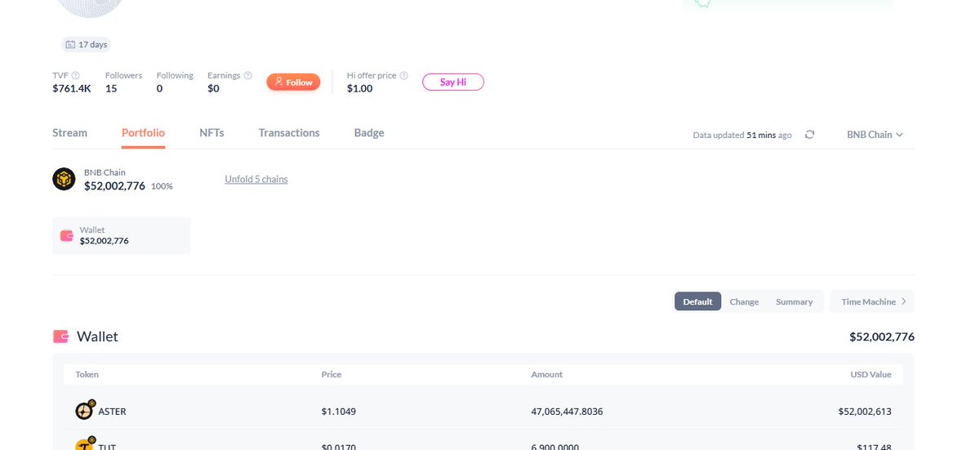The height and width of the screenshot is (450, 980).
Task: Click the Token column header
Action: 87,374
